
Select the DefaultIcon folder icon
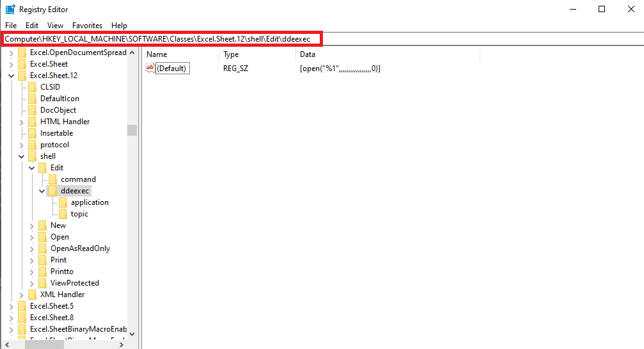tap(33, 99)
